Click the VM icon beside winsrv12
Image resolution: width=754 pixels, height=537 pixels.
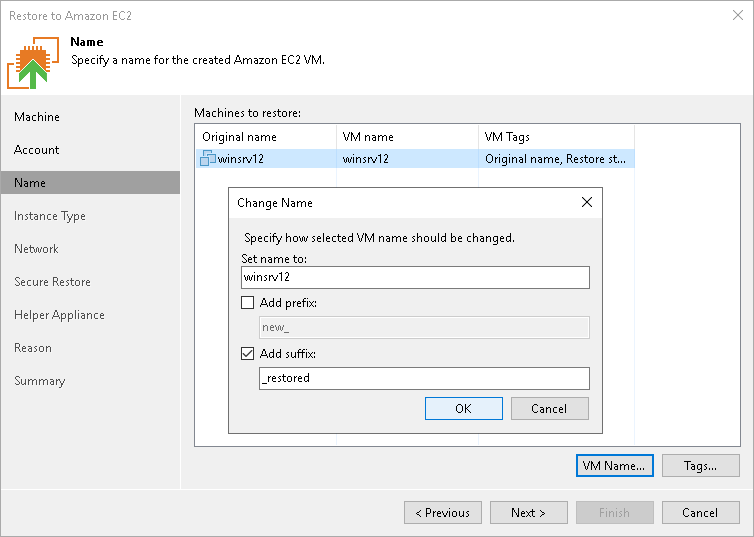pos(208,158)
